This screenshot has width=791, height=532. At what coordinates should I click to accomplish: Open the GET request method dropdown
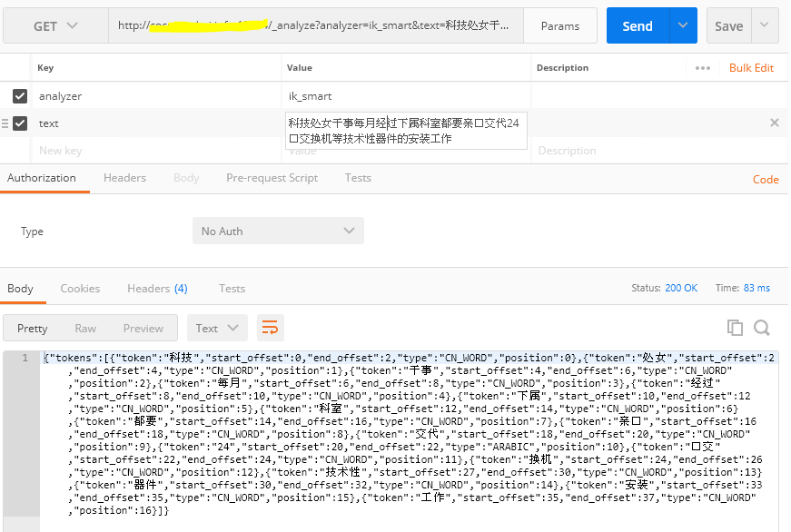coord(54,25)
